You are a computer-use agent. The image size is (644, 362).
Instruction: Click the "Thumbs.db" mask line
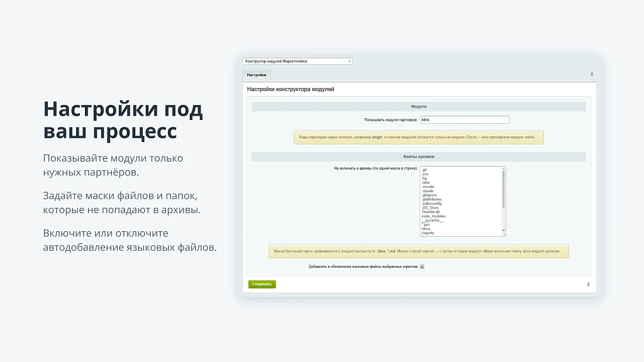click(x=431, y=212)
